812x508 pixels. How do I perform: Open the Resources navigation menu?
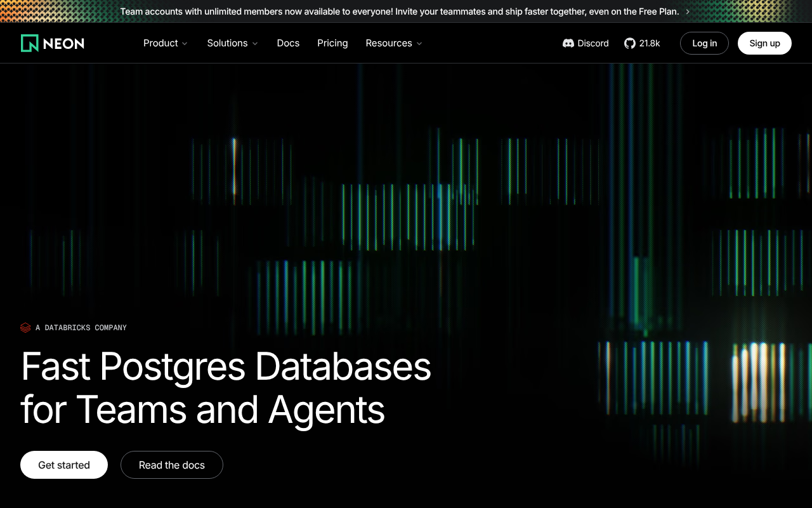(x=394, y=43)
